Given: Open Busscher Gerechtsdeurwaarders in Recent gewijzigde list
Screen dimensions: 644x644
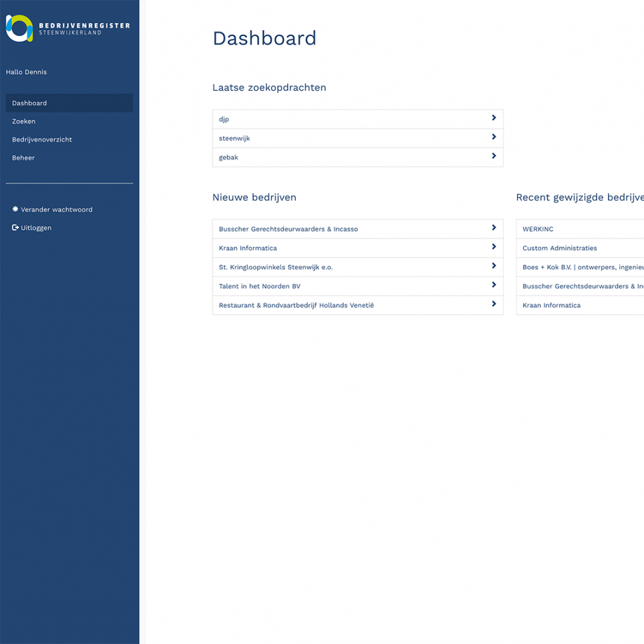Looking at the screenshot, I should 580,287.
